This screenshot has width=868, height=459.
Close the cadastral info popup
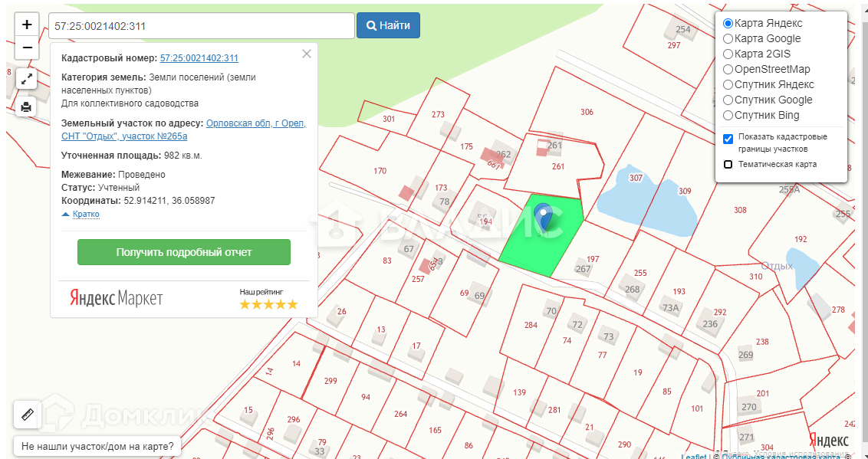pyautogui.click(x=306, y=54)
